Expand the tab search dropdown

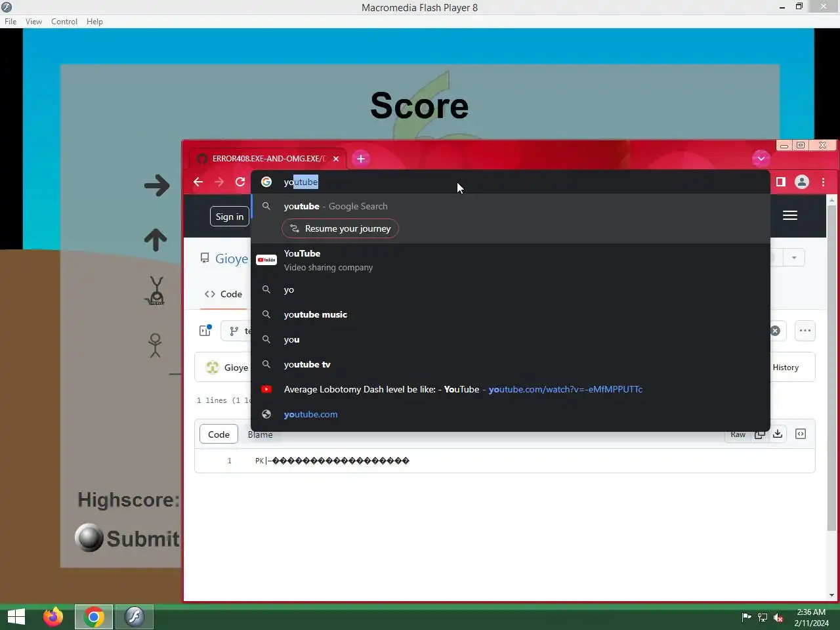(x=761, y=158)
